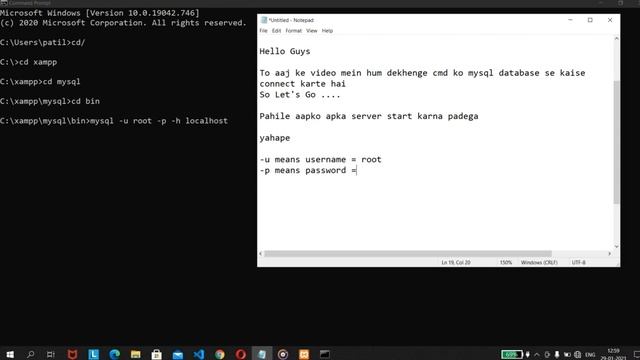Click the UTF-8 encoding status entry
This screenshot has height=360, width=640.
(x=579, y=262)
